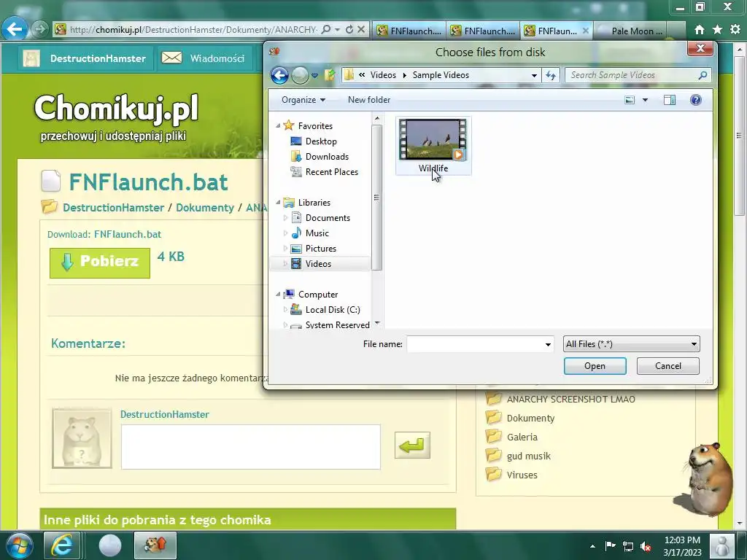Click New folder in the dialog toolbar
Viewport: 747px width, 560px height.
pyautogui.click(x=368, y=100)
